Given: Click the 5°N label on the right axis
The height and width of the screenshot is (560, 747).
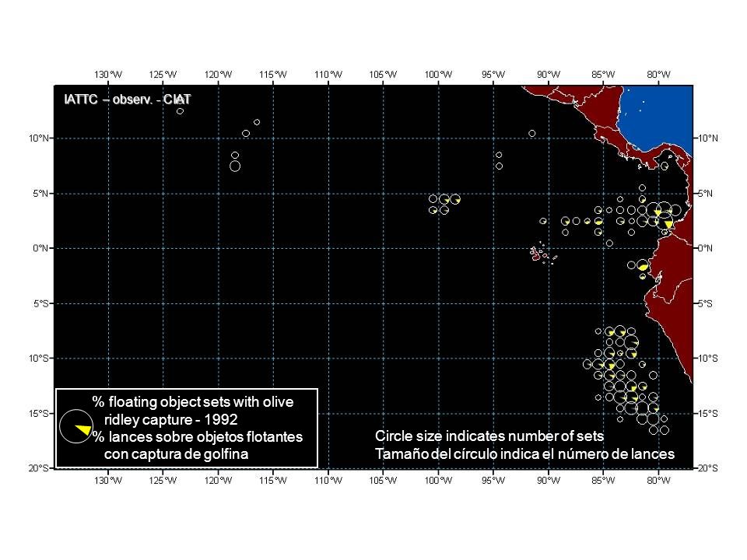Looking at the screenshot, I should point(706,194).
